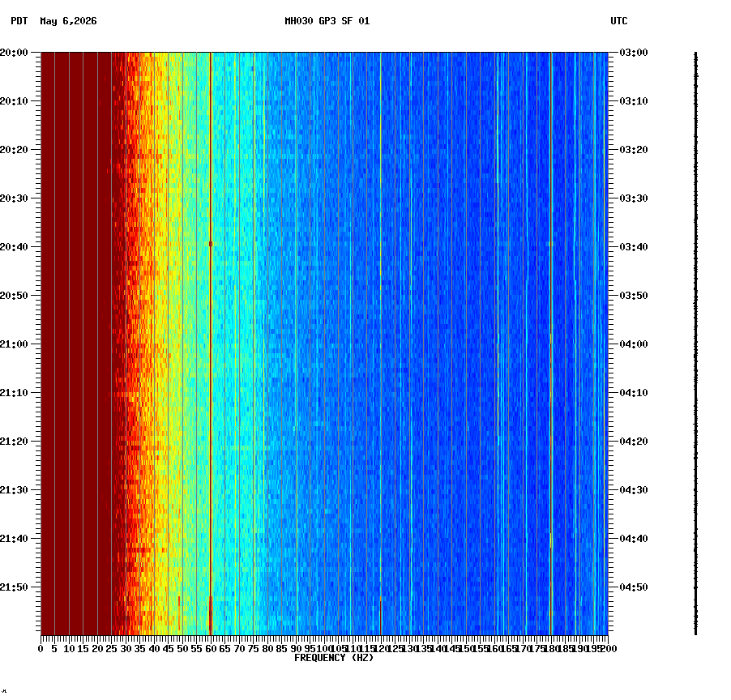Pick the 80 Hz frequency tick label

point(267,649)
